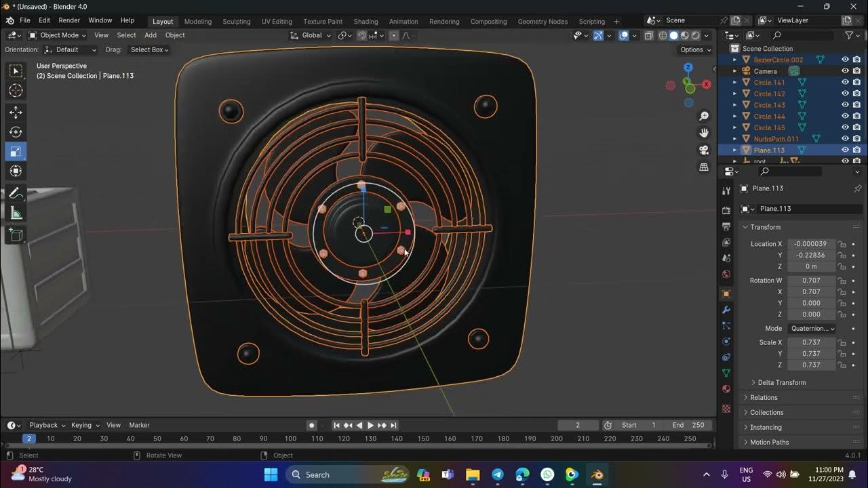Select the Rotate tool
868x488 pixels.
16,132
